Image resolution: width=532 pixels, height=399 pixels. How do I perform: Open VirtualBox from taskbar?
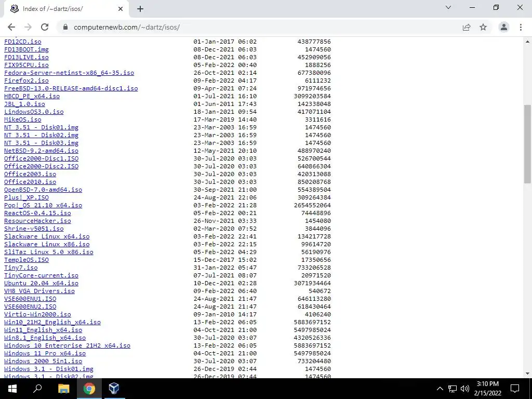point(114,389)
